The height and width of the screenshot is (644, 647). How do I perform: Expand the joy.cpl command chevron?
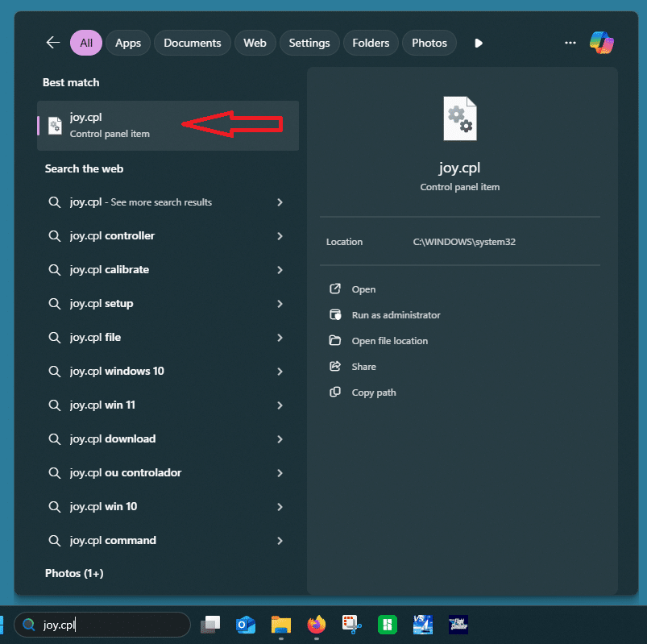click(x=280, y=541)
